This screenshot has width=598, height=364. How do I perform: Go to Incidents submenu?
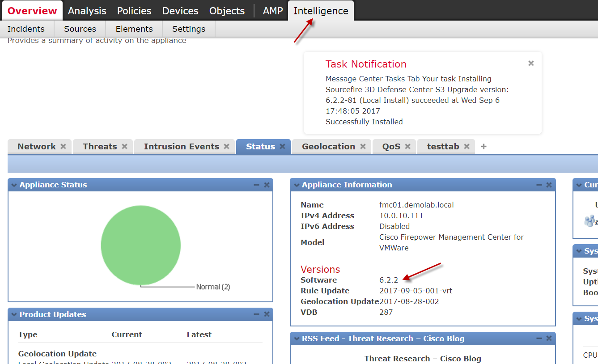tap(26, 29)
